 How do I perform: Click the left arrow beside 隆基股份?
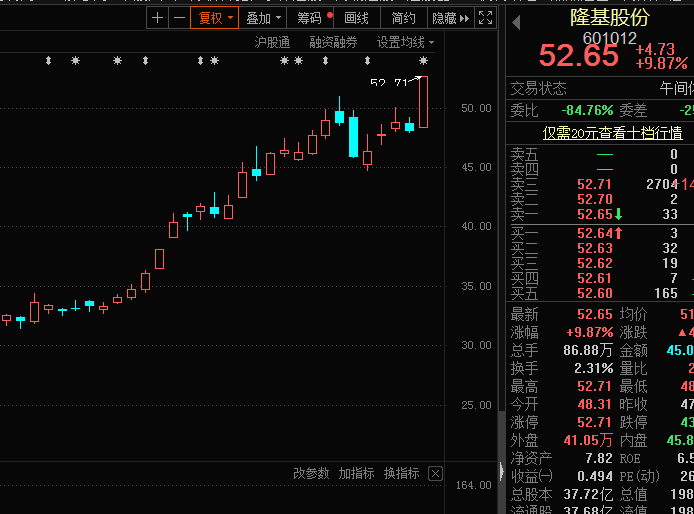[x=516, y=22]
